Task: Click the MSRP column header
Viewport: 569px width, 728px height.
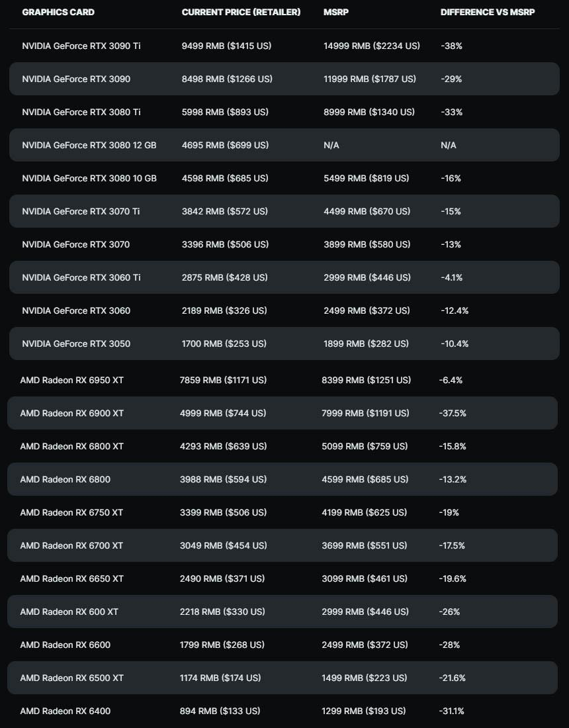Action: tap(335, 13)
